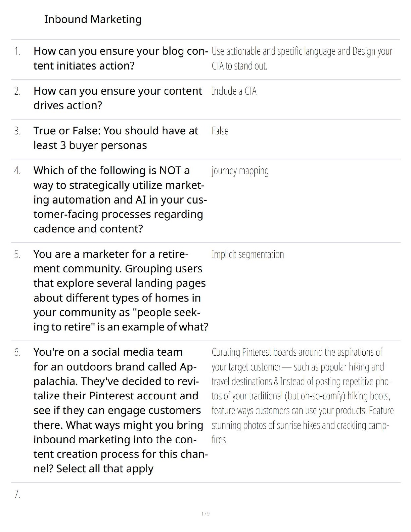This screenshot has width=411, height=532.
Task: Click the question number 6 label
Action: [x=17, y=353]
